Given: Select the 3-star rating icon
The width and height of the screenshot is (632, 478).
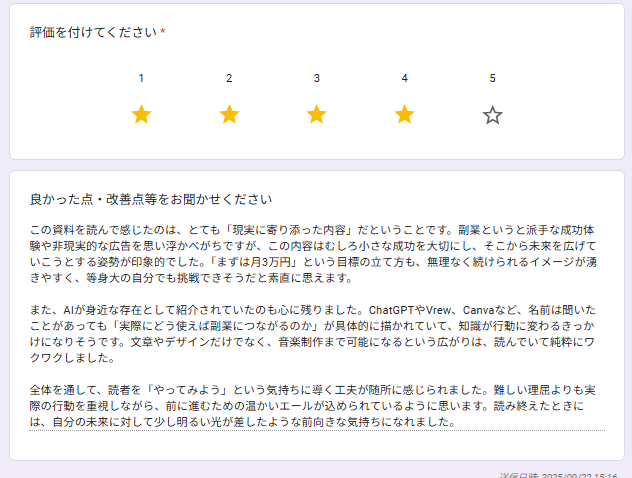Looking at the screenshot, I should coord(317,115).
